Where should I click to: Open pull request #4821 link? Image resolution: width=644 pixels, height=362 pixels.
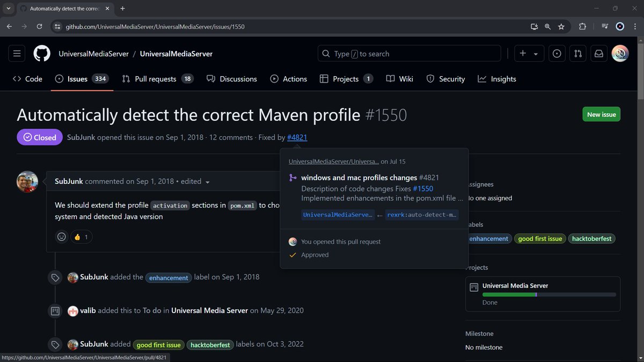(x=297, y=137)
